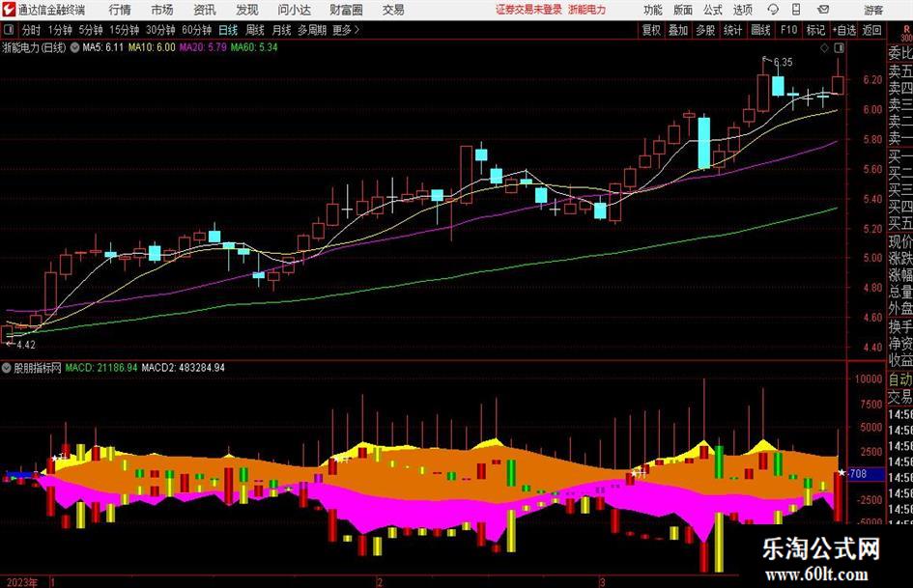Switch to the 15分钟 period tab
Viewport: 913px width, 588px height.
pos(124,30)
